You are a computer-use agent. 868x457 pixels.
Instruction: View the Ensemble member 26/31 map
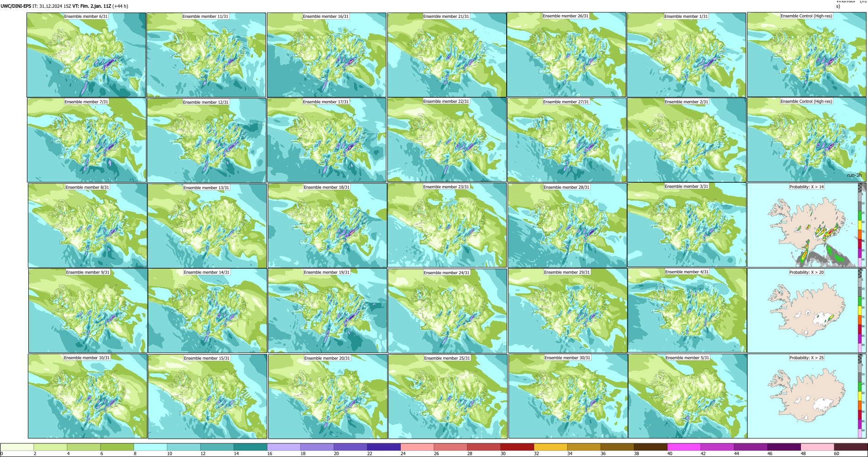566,54
